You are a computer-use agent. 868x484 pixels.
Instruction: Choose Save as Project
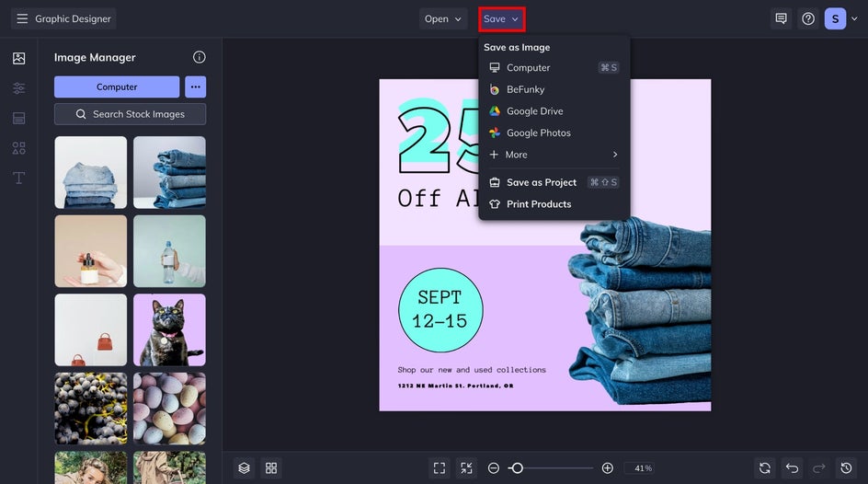[x=554, y=182]
